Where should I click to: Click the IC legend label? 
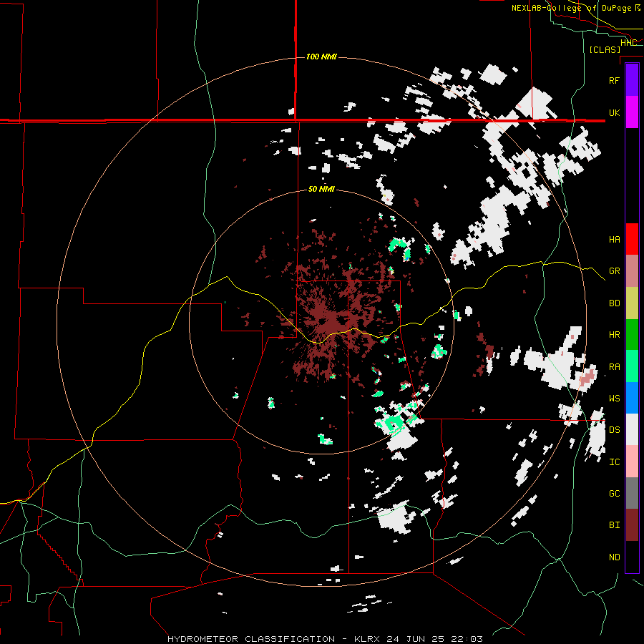(x=614, y=462)
